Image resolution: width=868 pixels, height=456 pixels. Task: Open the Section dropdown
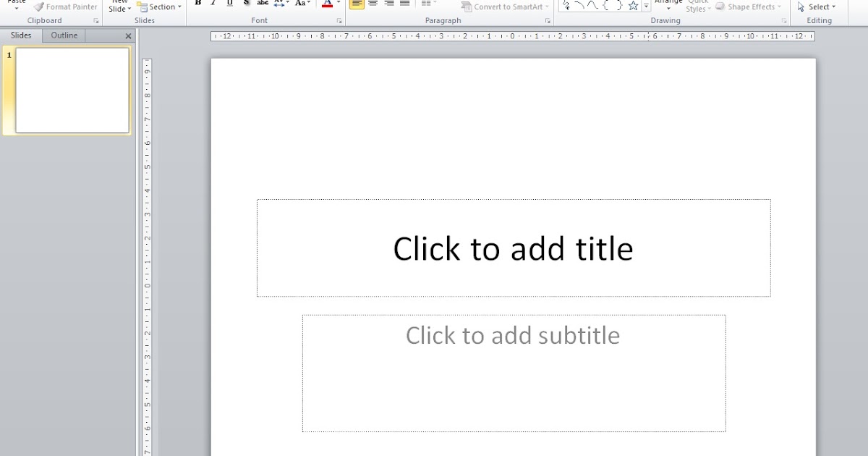point(158,7)
